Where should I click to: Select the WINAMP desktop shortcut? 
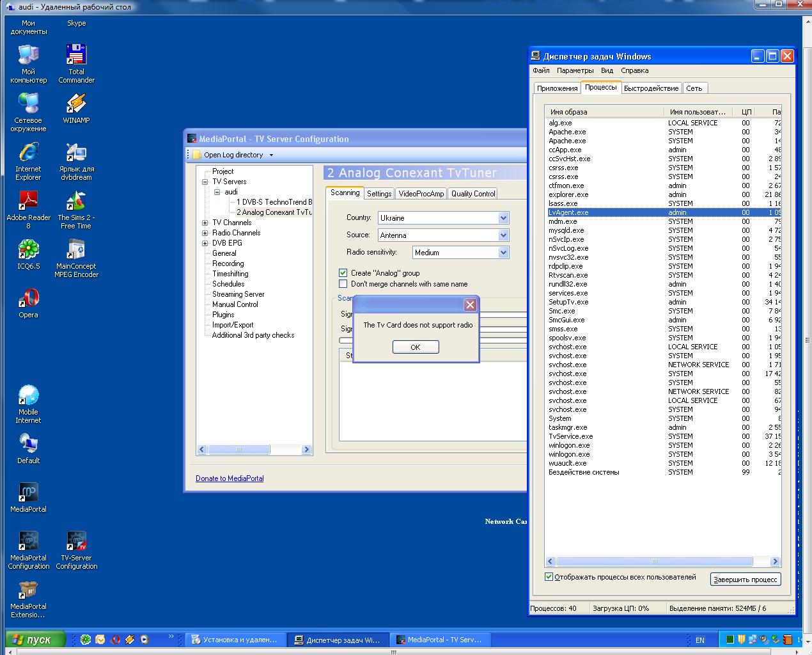(x=76, y=108)
